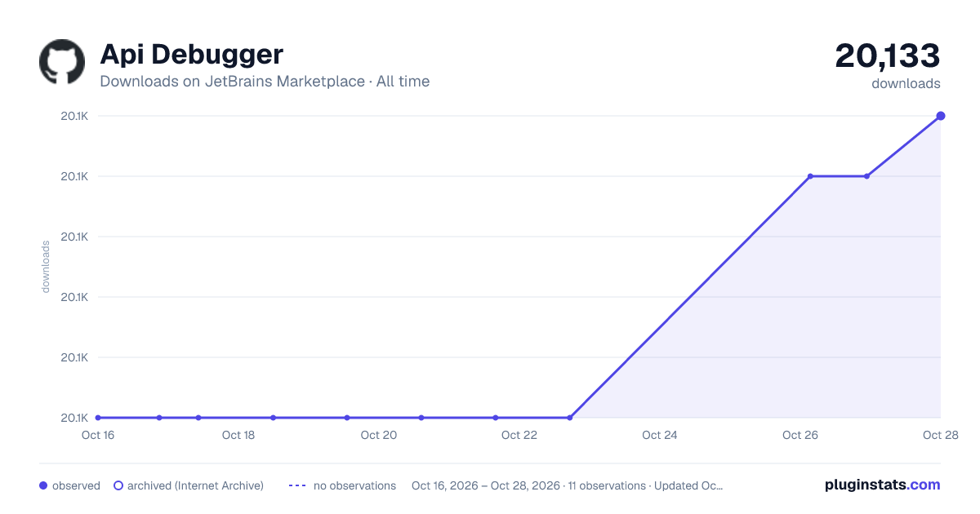Click the 'Oct 24' axis label
This screenshot has width=980, height=514.
(660, 435)
